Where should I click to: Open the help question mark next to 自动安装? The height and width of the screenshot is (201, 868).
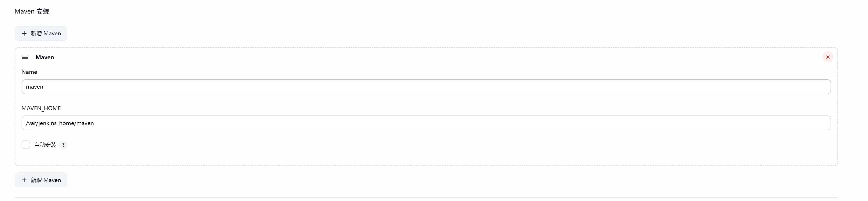coord(63,145)
